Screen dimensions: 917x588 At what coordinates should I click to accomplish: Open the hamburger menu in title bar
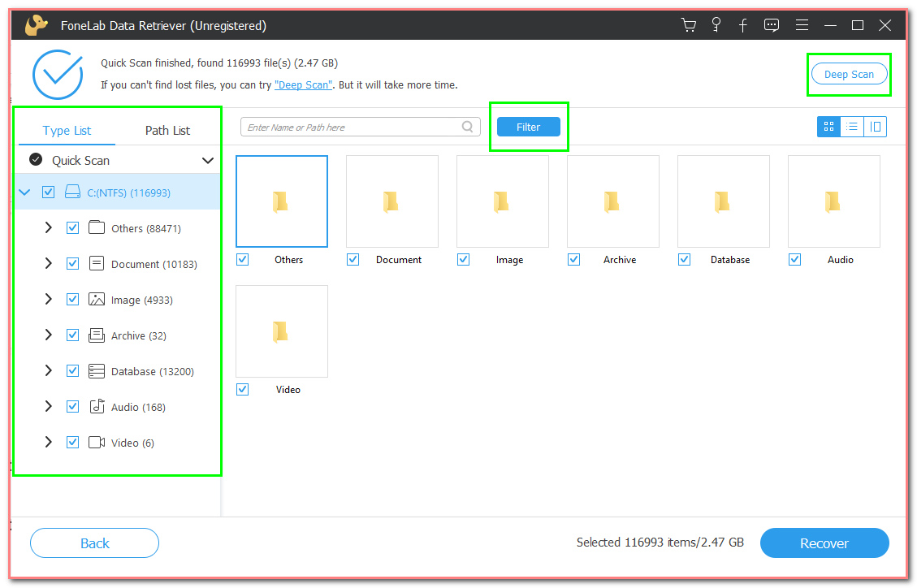click(x=802, y=25)
